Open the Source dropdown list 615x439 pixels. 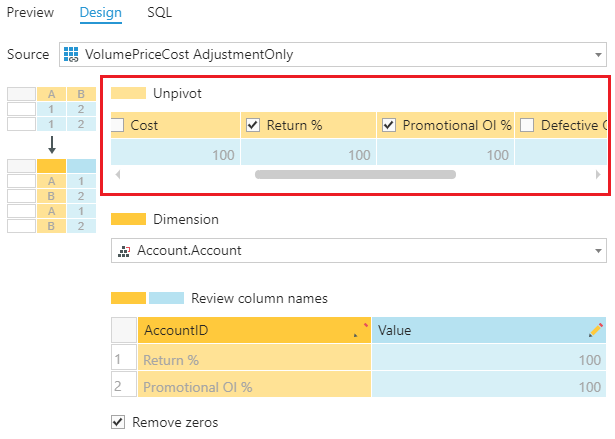(598, 54)
